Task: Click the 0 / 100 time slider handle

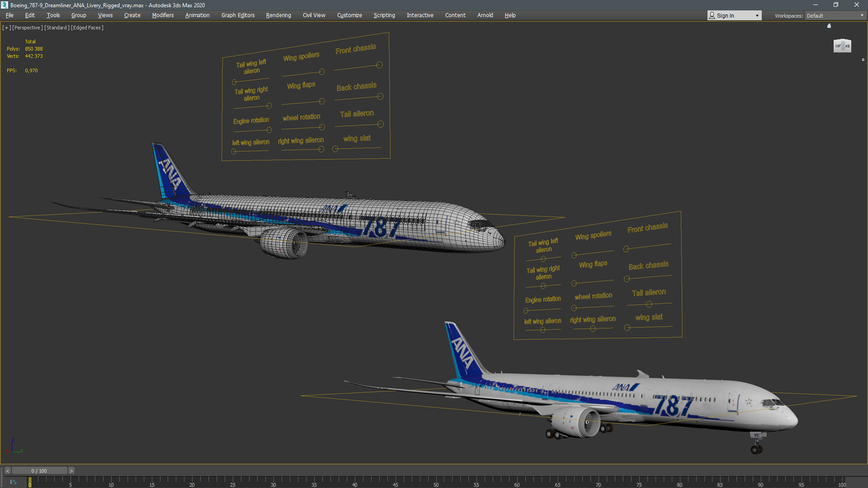Action: coord(39,471)
